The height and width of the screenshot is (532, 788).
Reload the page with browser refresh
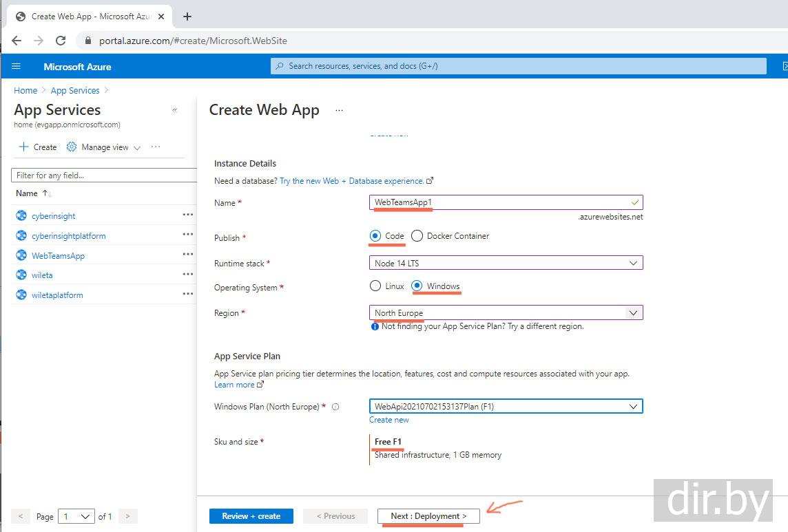click(x=61, y=41)
